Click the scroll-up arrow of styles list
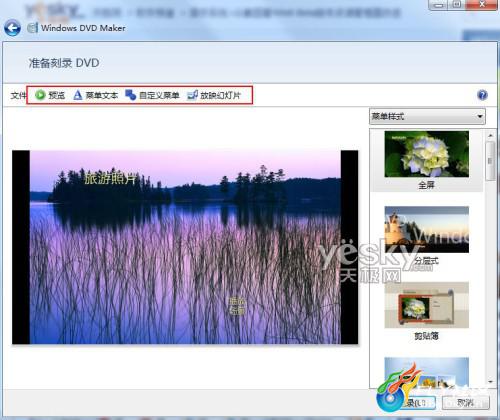Viewport: 500px width, 420px height. [x=490, y=135]
